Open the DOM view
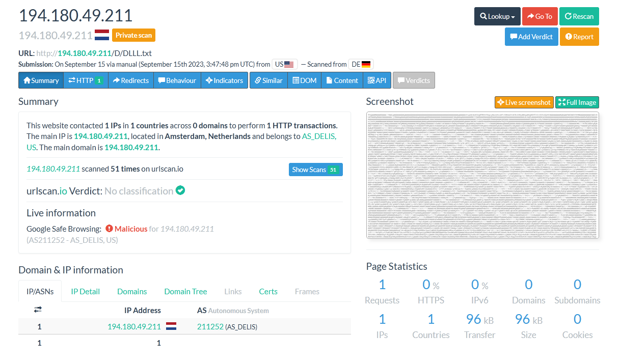This screenshot has width=620, height=364. (304, 80)
